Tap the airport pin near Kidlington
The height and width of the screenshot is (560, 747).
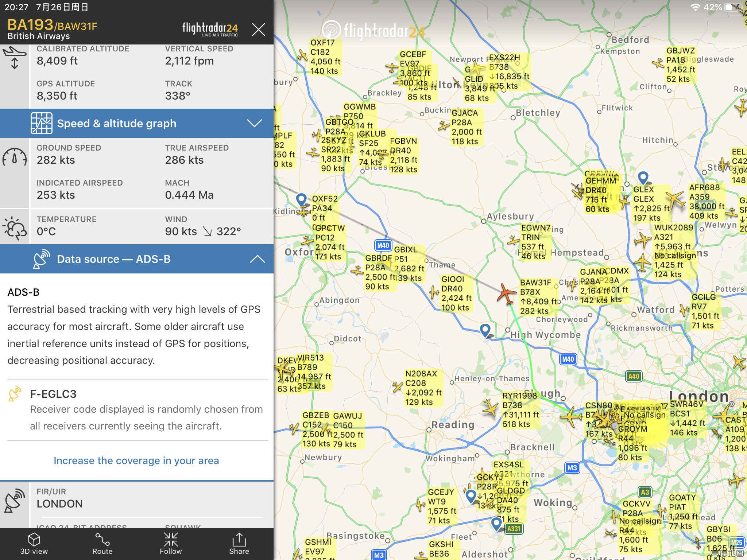tap(301, 200)
